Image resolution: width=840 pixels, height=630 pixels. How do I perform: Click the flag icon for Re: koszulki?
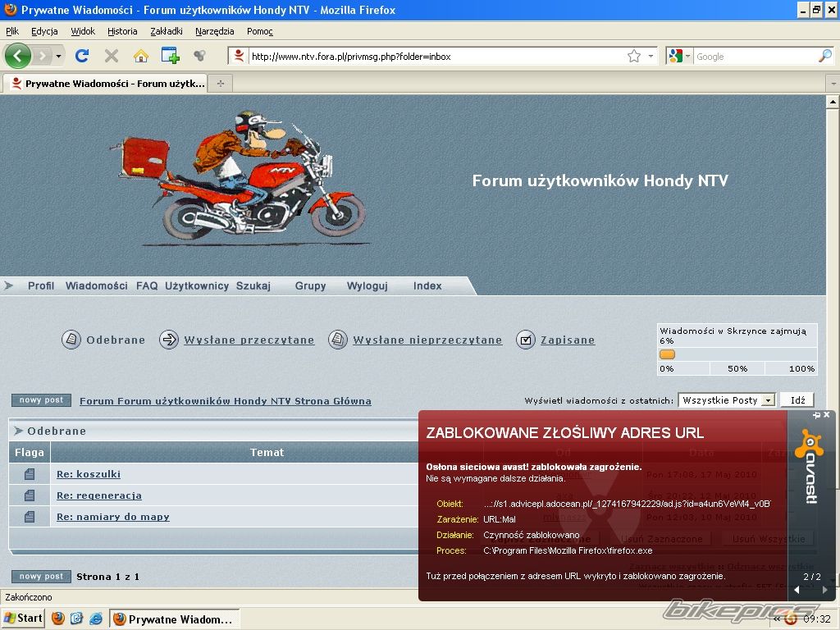(30, 474)
